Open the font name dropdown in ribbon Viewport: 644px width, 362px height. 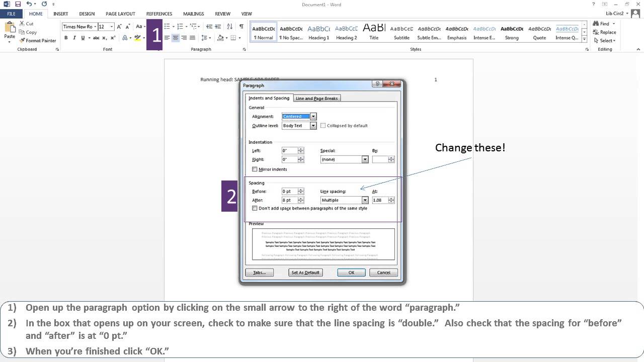(95, 27)
